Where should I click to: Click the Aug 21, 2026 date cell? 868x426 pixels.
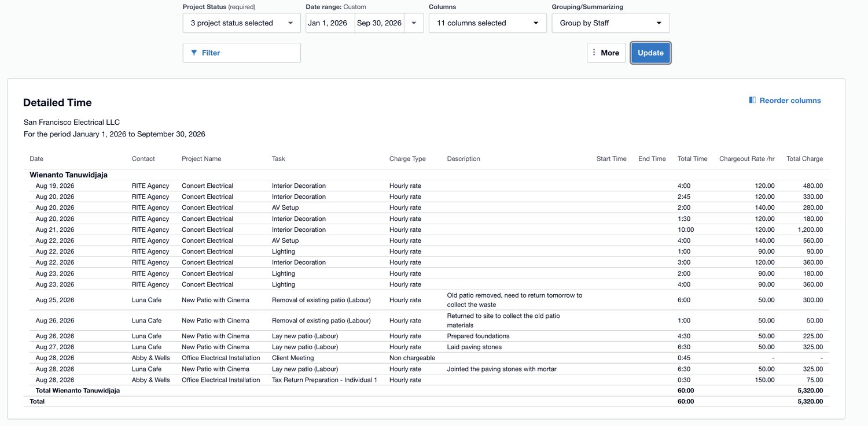click(55, 229)
